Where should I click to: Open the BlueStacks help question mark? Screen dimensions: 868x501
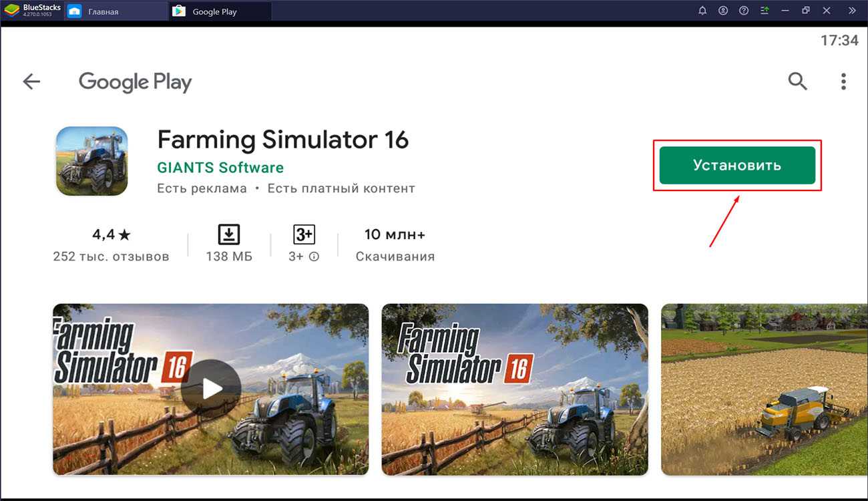pyautogui.click(x=744, y=11)
